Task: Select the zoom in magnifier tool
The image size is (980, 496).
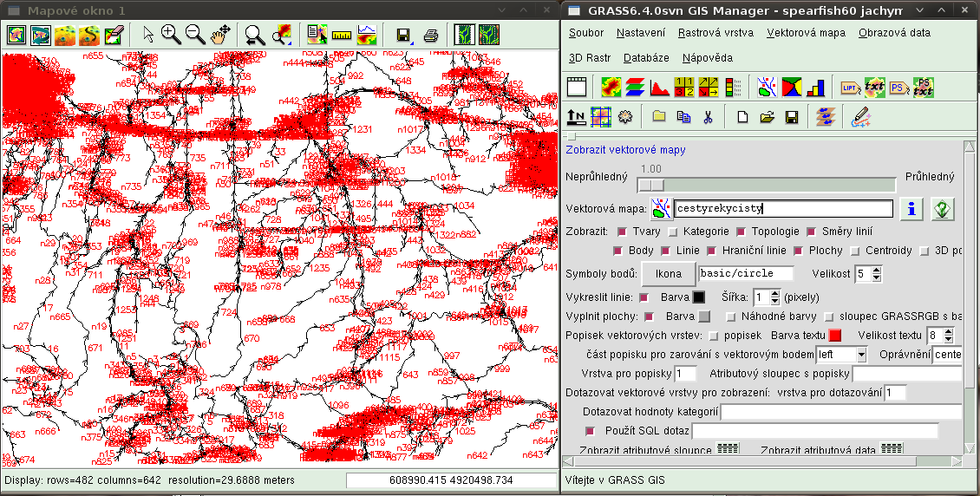Action: [x=171, y=35]
